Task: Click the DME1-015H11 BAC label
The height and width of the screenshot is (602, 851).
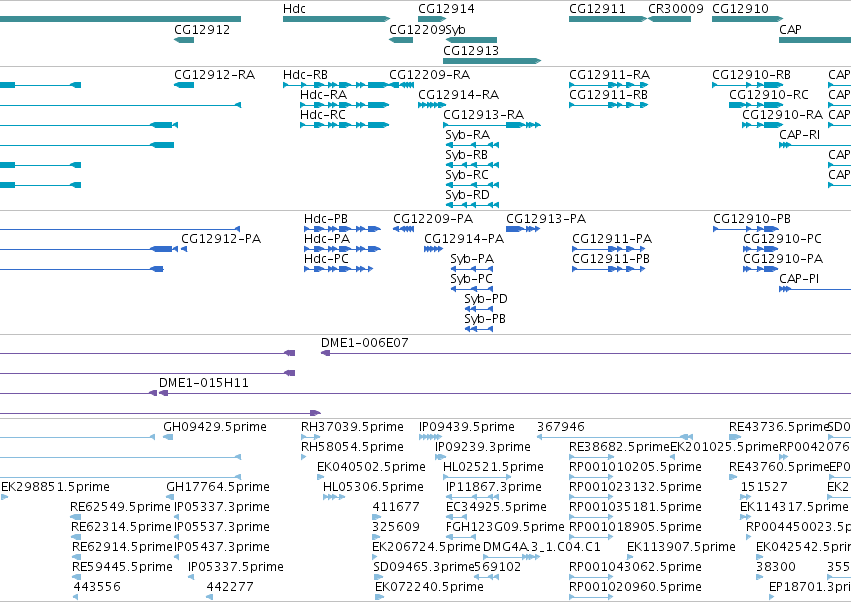Action: [204, 383]
